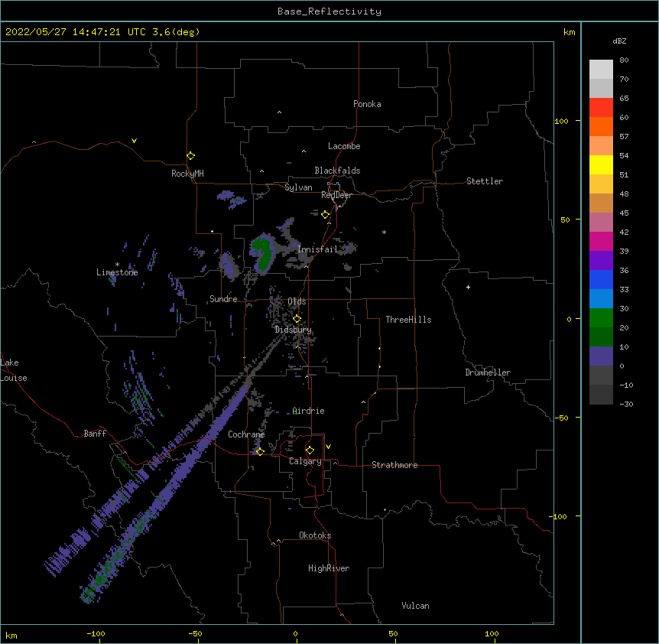Click the -100 tick on bottom axis
Image resolution: width=659 pixels, height=644 pixels.
pos(96,633)
